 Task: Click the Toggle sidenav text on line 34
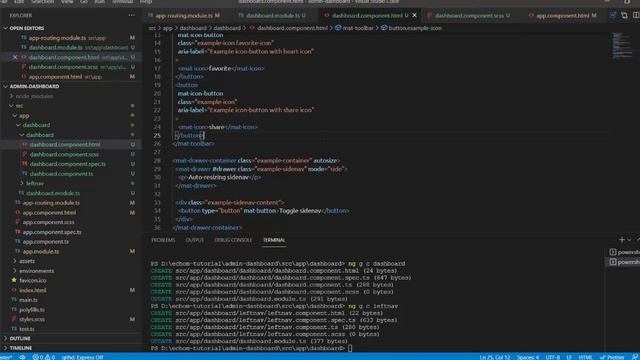(x=300, y=211)
